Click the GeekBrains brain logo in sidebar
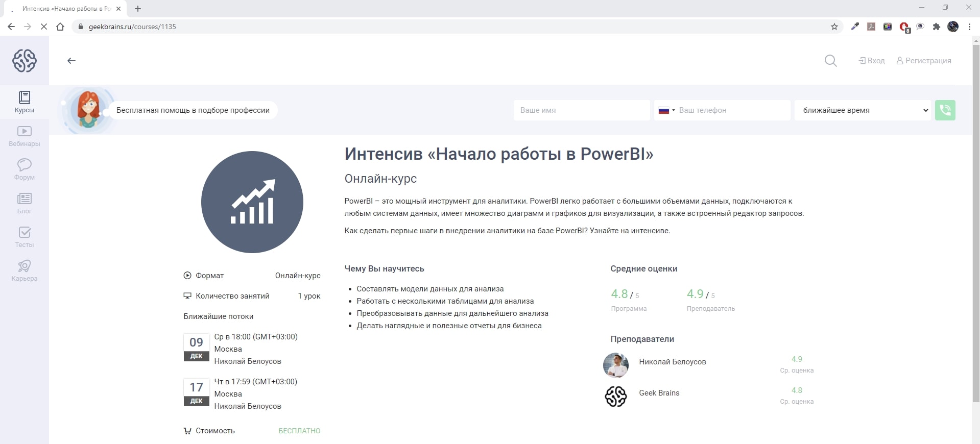The height and width of the screenshot is (444, 980). click(25, 61)
